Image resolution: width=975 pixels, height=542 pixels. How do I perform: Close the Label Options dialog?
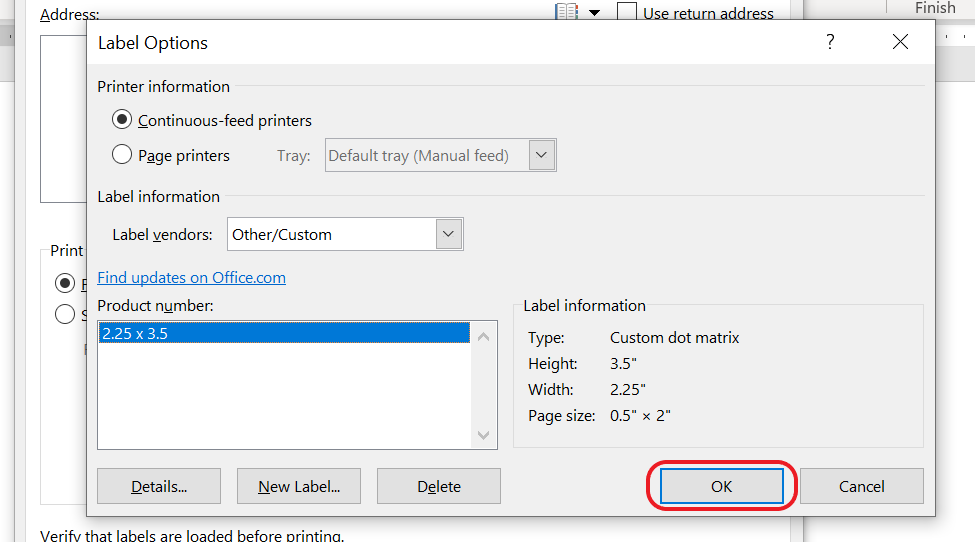(x=900, y=42)
